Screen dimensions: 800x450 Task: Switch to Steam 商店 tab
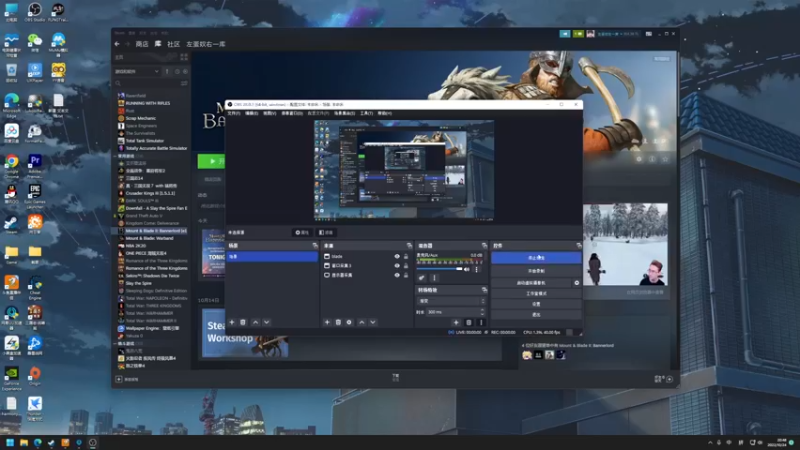pos(142,44)
